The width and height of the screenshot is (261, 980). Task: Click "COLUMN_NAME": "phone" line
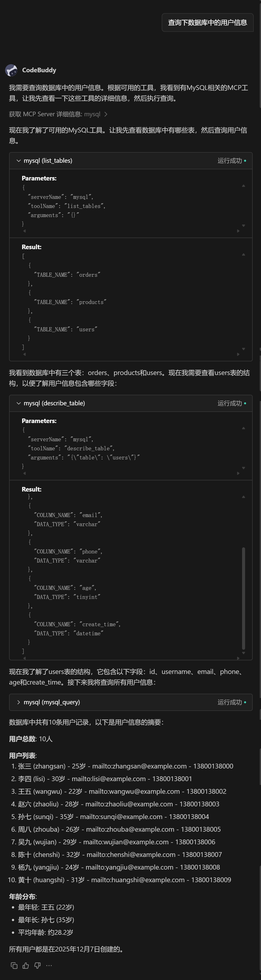tap(68, 552)
